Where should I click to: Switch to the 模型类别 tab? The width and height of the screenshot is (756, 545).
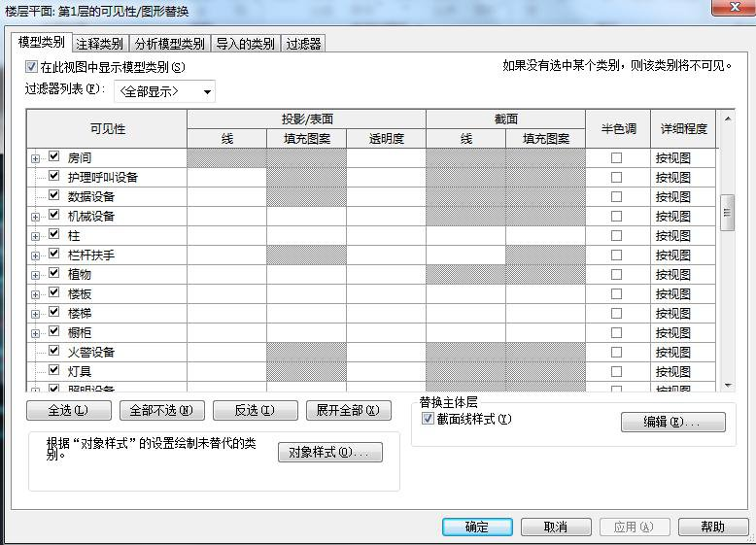point(42,43)
